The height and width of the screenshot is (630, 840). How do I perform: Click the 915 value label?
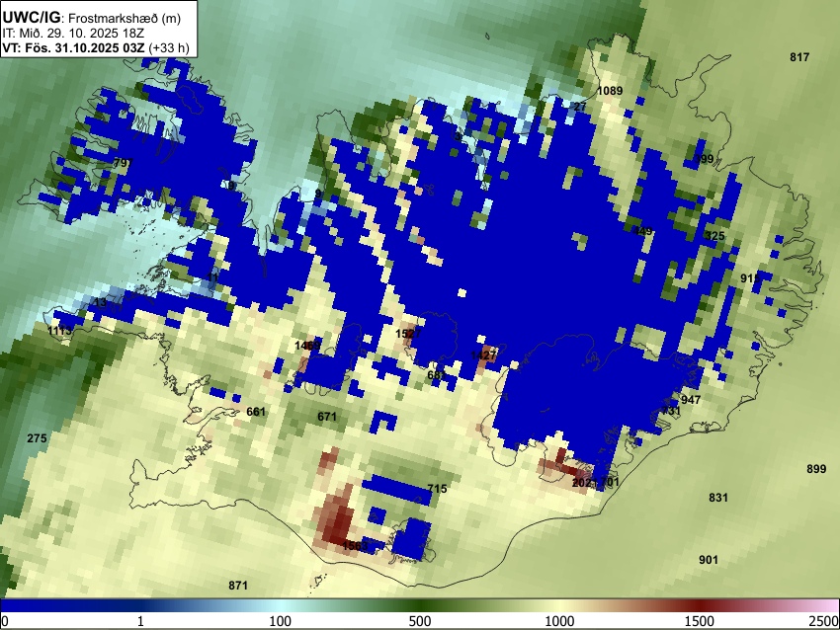[x=750, y=278]
